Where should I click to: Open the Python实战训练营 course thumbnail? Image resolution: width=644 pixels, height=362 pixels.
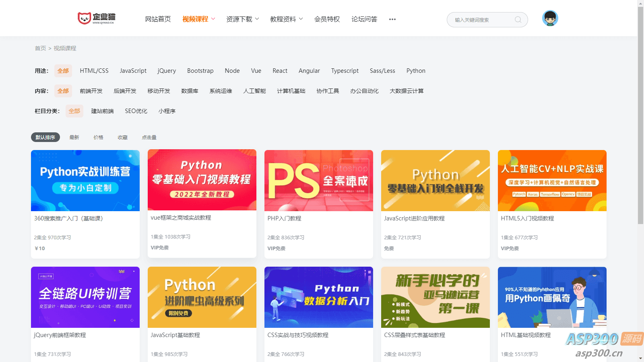(85, 181)
